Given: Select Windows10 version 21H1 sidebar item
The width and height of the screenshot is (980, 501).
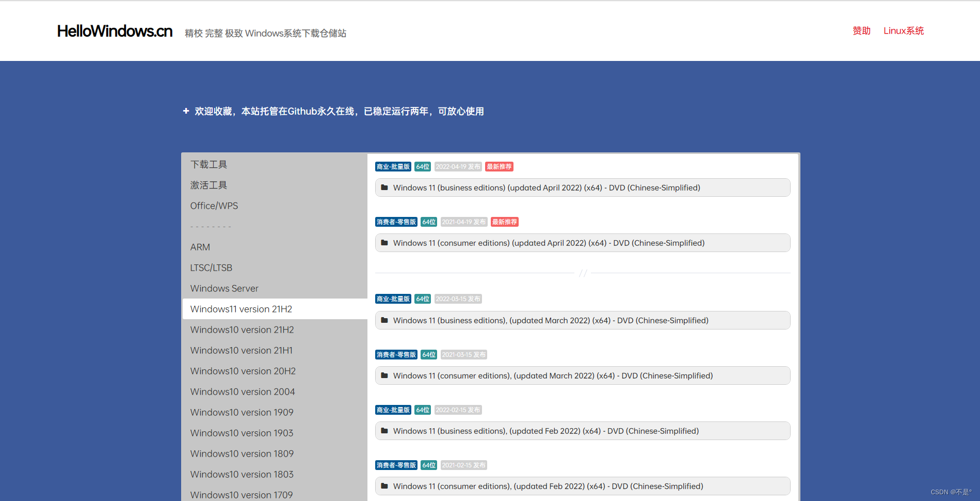Looking at the screenshot, I should (275, 350).
